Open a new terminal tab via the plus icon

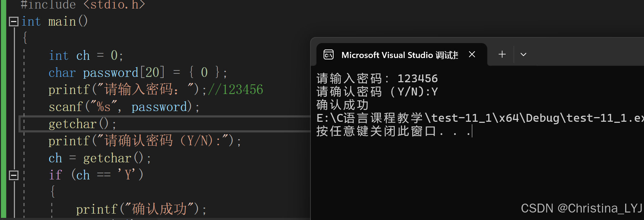coord(502,54)
